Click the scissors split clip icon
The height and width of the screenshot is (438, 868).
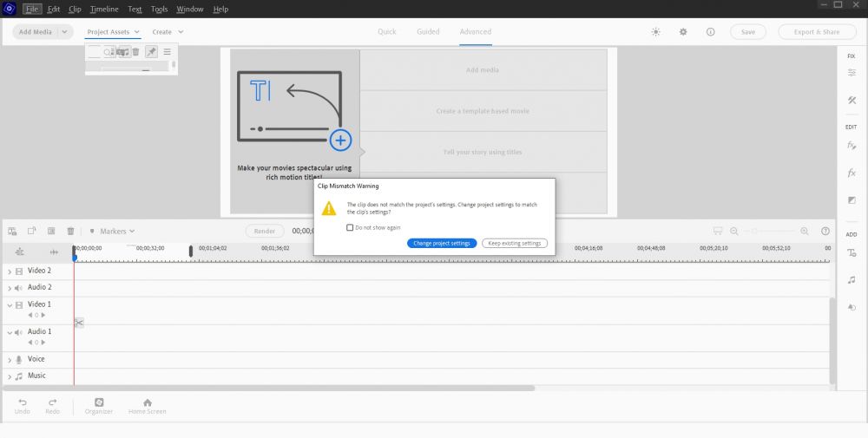78,323
